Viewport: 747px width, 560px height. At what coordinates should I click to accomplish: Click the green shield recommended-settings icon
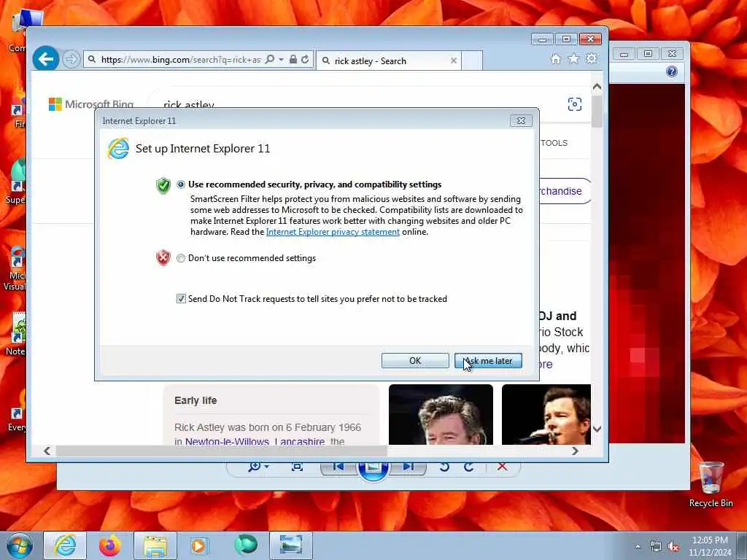(x=163, y=185)
